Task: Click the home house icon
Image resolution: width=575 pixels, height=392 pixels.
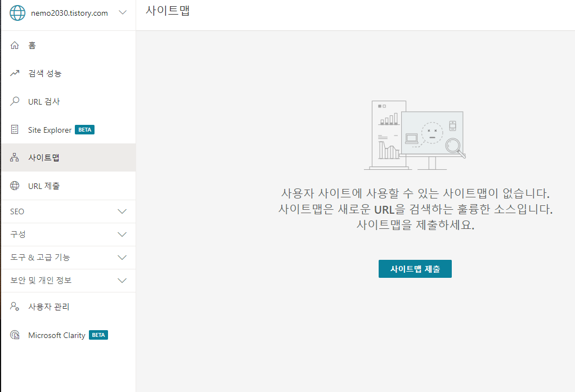Action: [15, 45]
